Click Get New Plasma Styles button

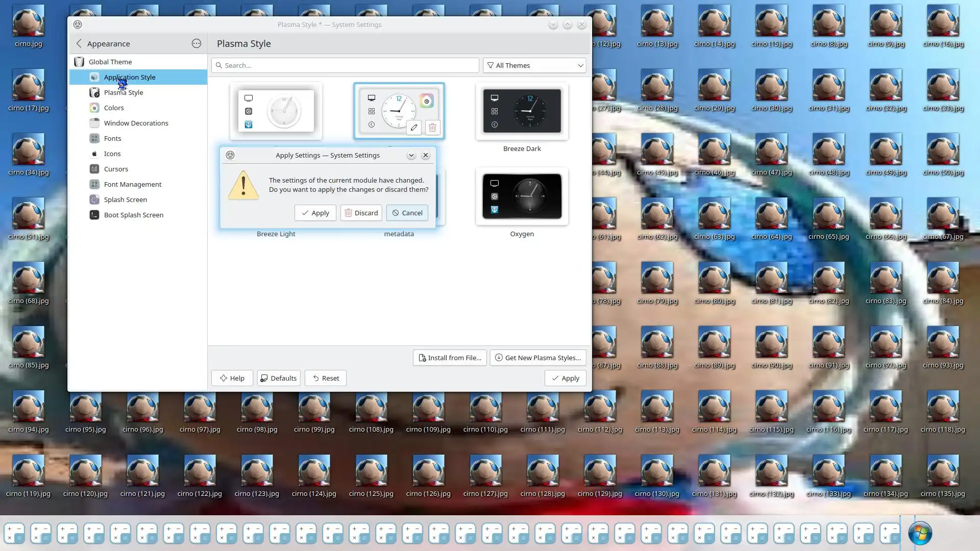tap(538, 358)
